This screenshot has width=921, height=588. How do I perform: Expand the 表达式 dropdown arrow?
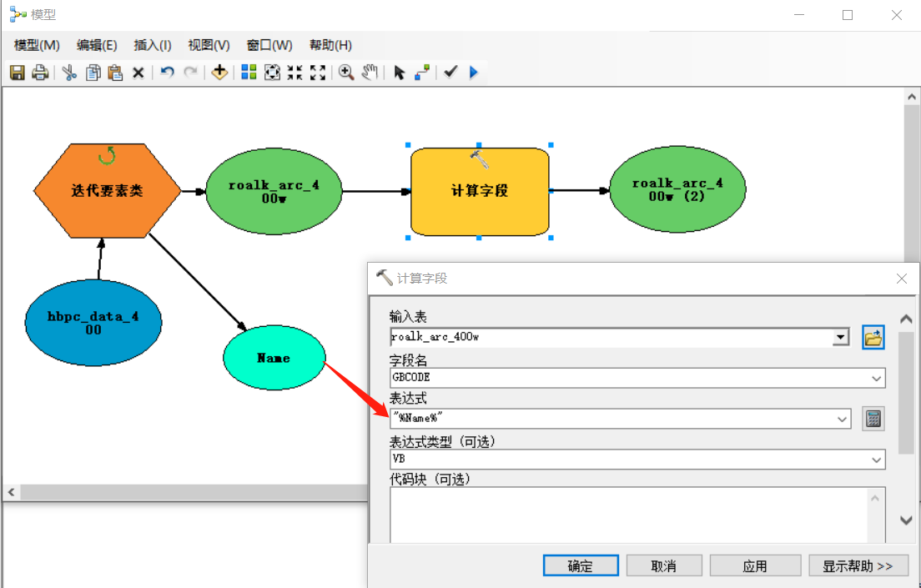coord(842,419)
